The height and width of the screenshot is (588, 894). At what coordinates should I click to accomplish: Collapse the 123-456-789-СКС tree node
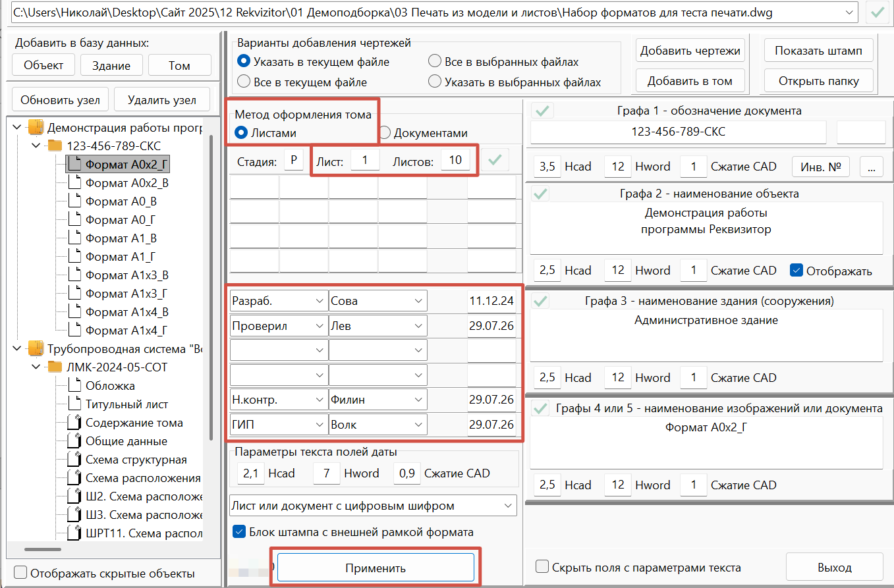(x=36, y=146)
